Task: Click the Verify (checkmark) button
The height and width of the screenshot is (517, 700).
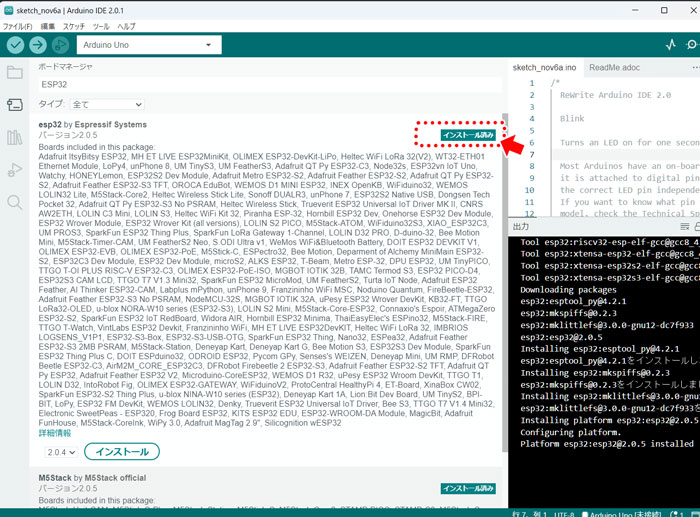Action: point(15,45)
